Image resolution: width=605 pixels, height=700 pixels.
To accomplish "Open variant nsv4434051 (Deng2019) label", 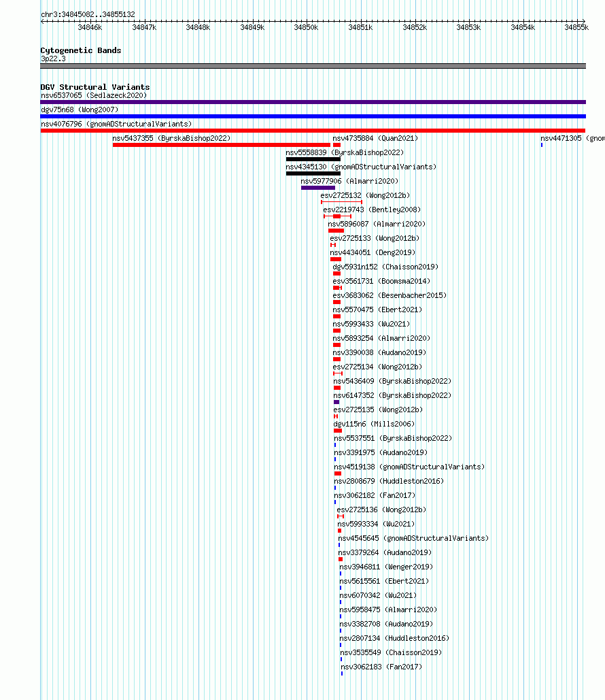I will (x=373, y=252).
